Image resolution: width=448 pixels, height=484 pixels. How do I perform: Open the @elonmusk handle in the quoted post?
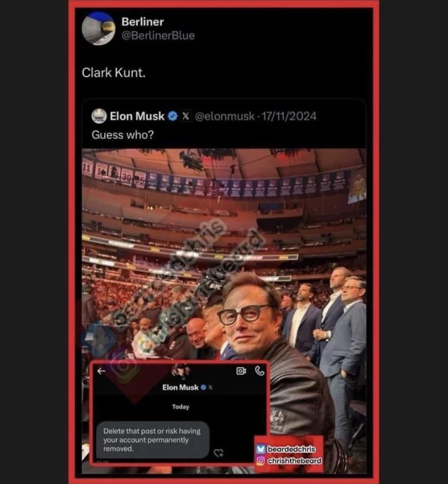(225, 116)
